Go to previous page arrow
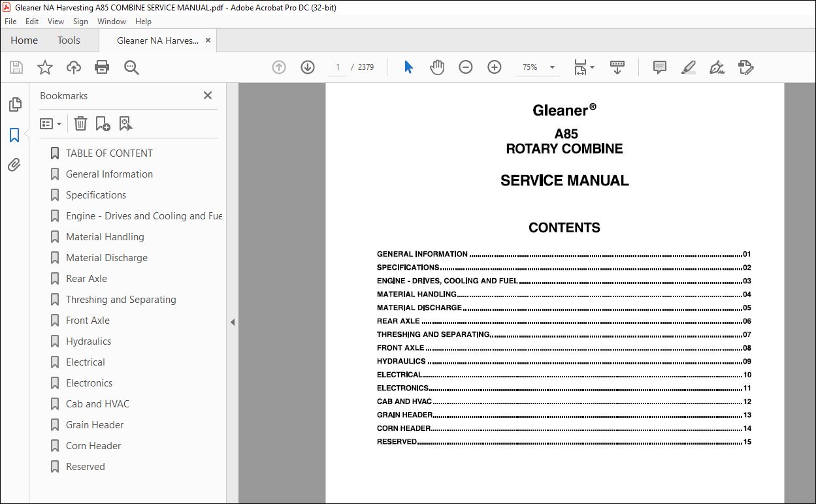 [279, 67]
